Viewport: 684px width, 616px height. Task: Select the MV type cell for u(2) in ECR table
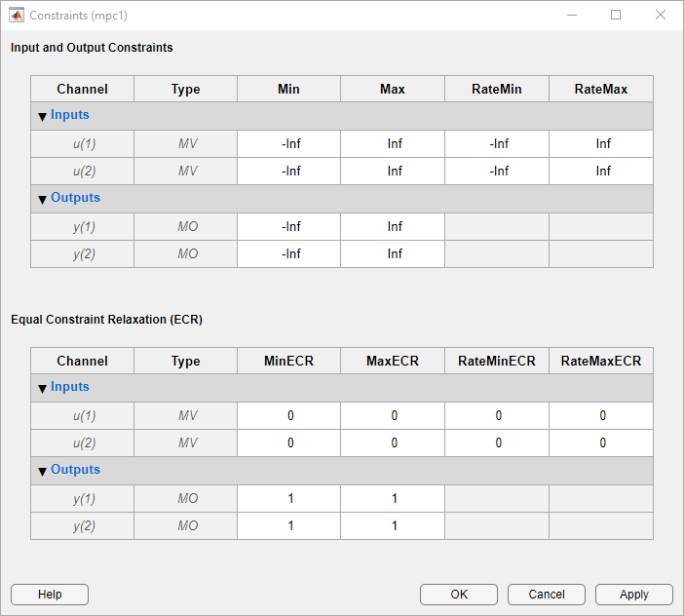186,443
